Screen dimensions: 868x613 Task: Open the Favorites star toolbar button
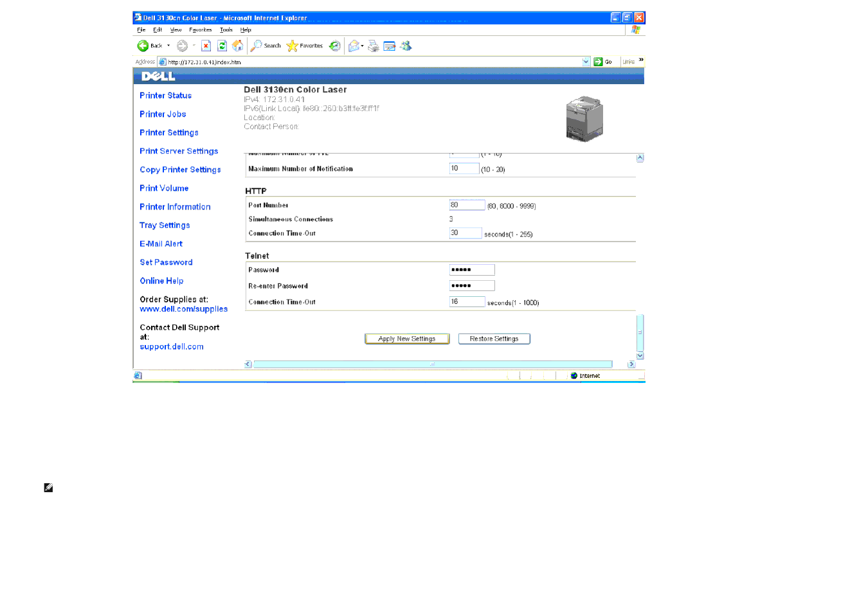point(305,46)
